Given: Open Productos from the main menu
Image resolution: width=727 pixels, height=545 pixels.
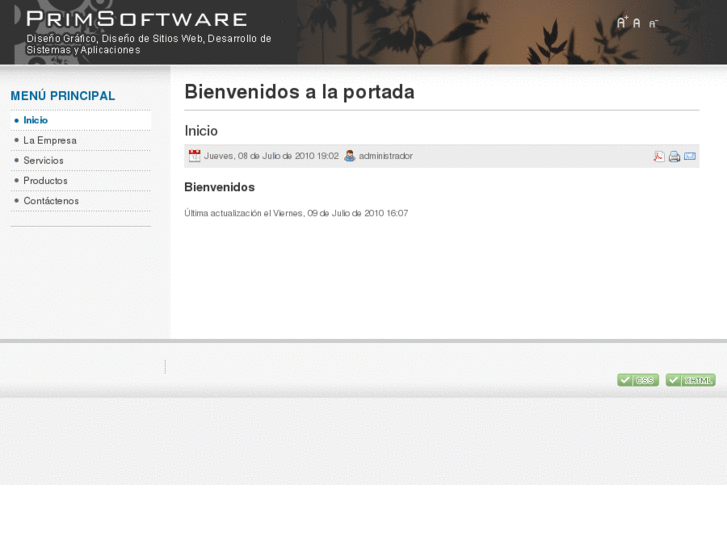Looking at the screenshot, I should (81, 181).
